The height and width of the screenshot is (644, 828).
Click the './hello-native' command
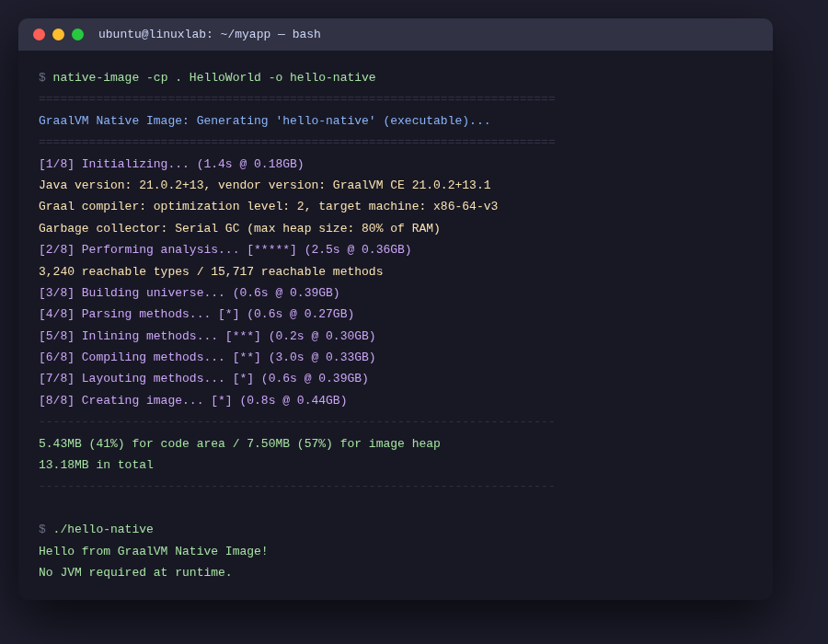(103, 529)
